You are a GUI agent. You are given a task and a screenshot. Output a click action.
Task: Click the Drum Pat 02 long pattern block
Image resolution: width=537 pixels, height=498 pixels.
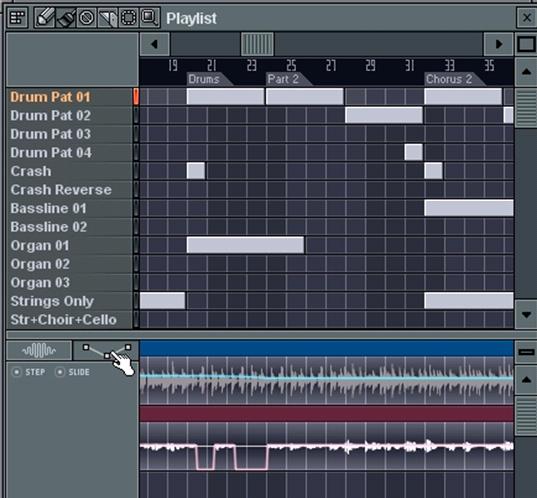(x=384, y=115)
